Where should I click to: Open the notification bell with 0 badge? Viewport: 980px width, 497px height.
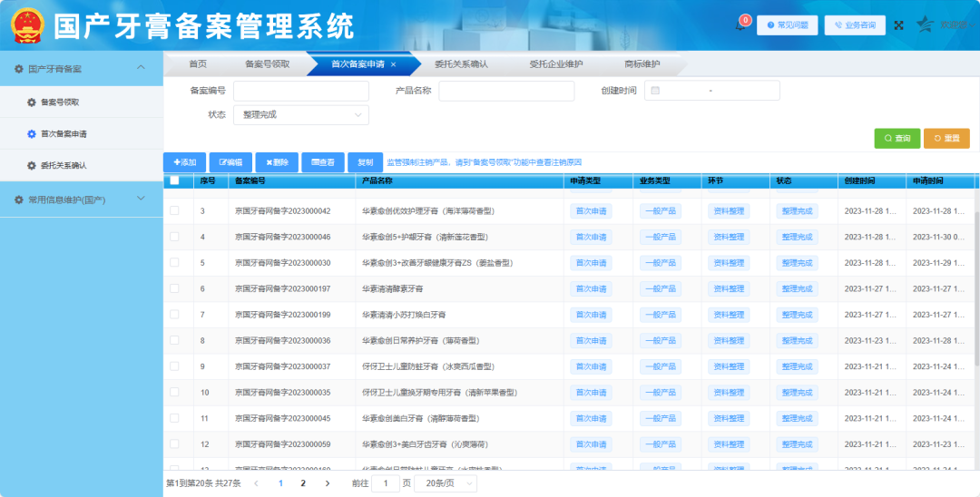[740, 25]
